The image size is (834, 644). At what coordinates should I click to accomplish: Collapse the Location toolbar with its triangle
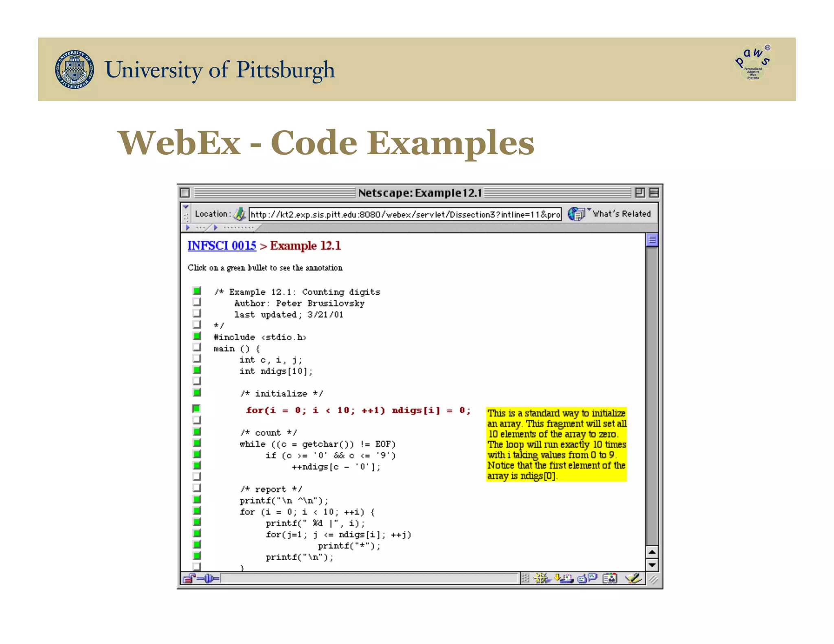click(x=186, y=207)
